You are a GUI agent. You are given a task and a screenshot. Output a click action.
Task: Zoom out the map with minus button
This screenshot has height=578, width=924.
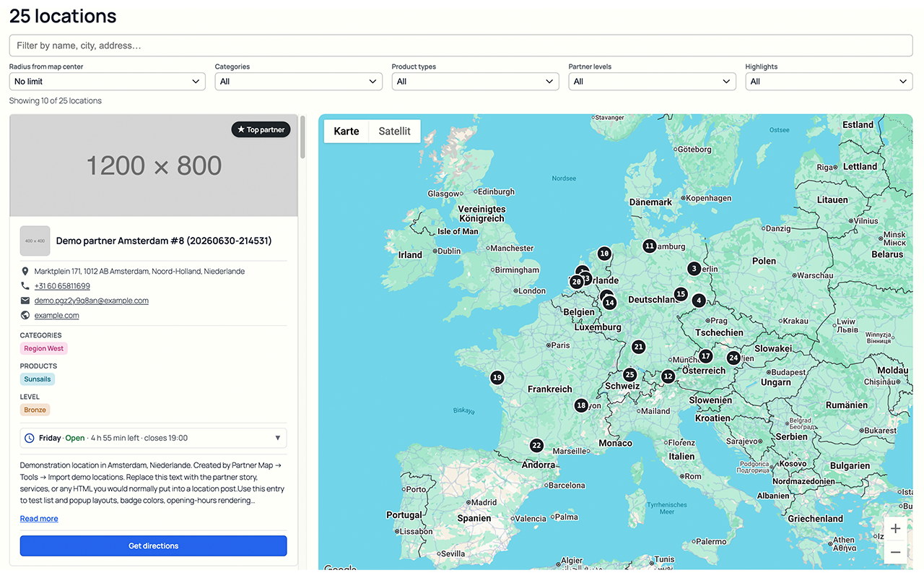pyautogui.click(x=895, y=553)
